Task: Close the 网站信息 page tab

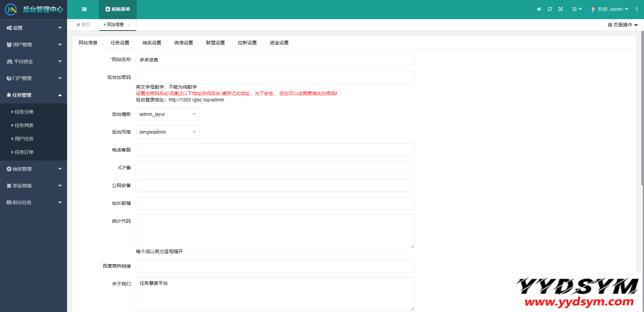Action: tap(129, 25)
